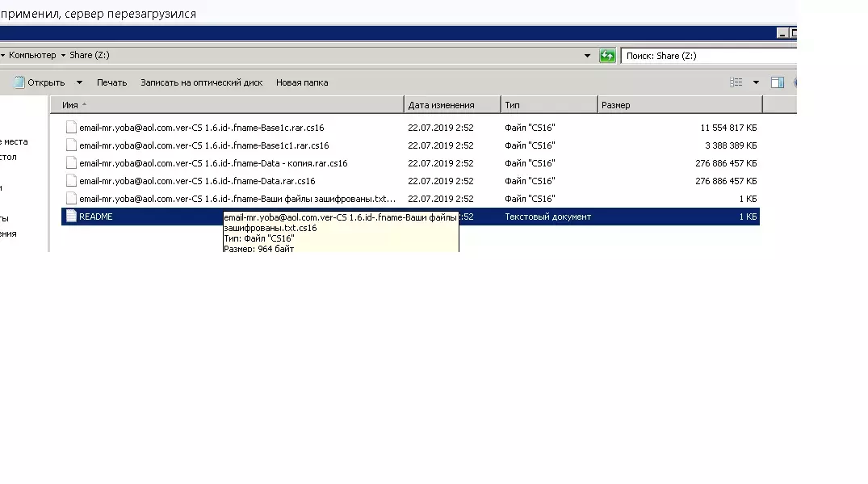
Task: Click Записать на оптический диск
Action: pyautogui.click(x=202, y=82)
